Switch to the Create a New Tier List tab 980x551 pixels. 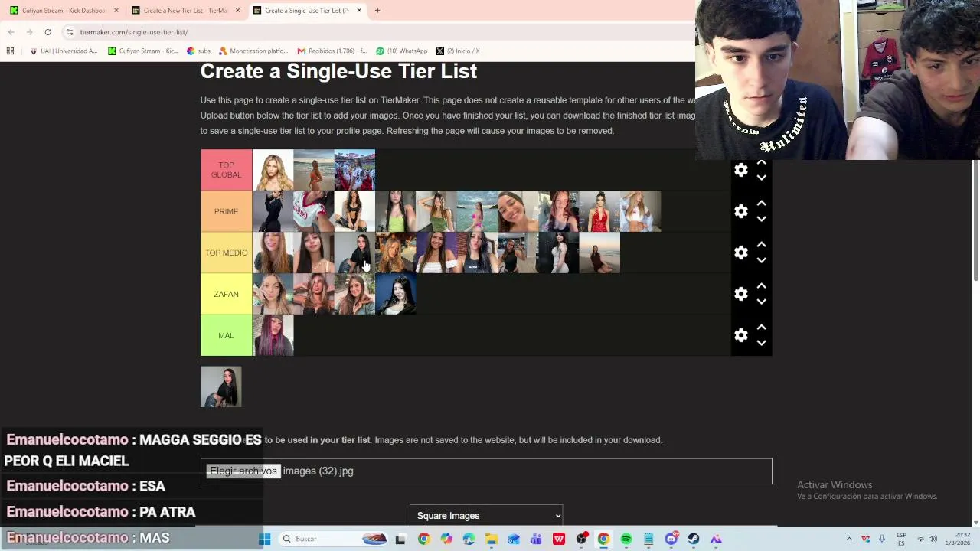pyautogui.click(x=185, y=11)
